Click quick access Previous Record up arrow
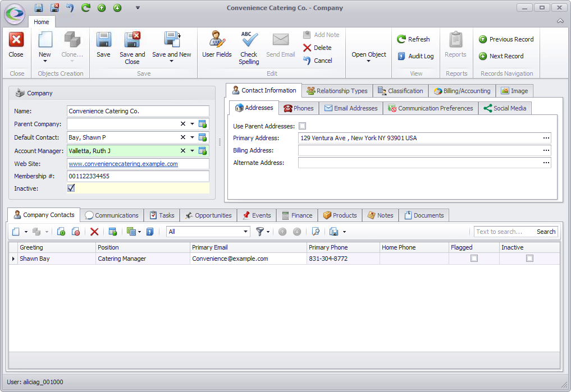Image resolution: width=571 pixels, height=392 pixels. [x=102, y=8]
